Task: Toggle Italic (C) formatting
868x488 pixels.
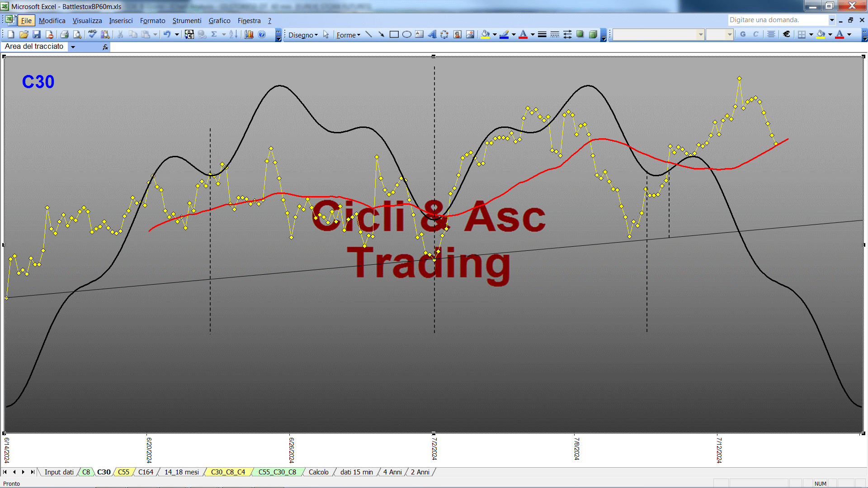Action: click(755, 34)
